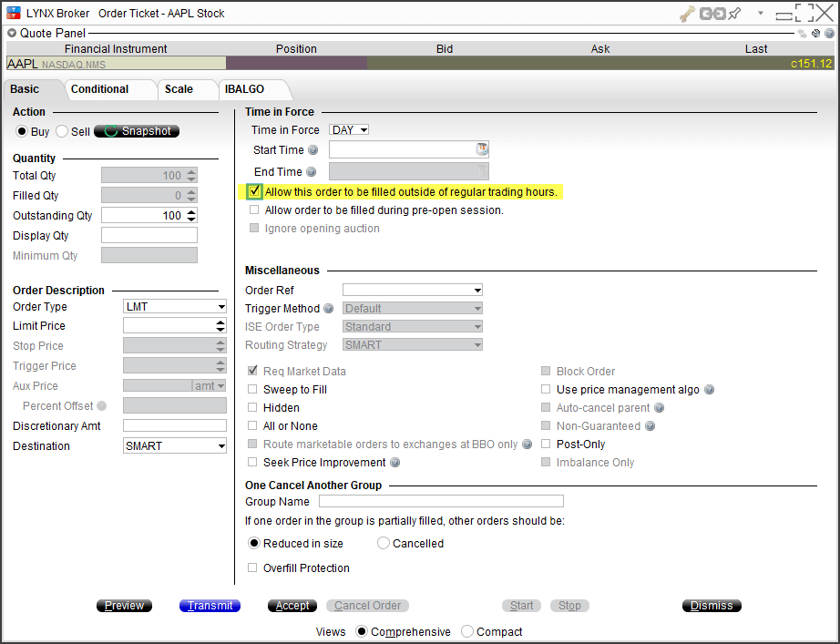This screenshot has height=644, width=840.
Task: Click the help icon beside Trigger Method
Action: point(328,309)
